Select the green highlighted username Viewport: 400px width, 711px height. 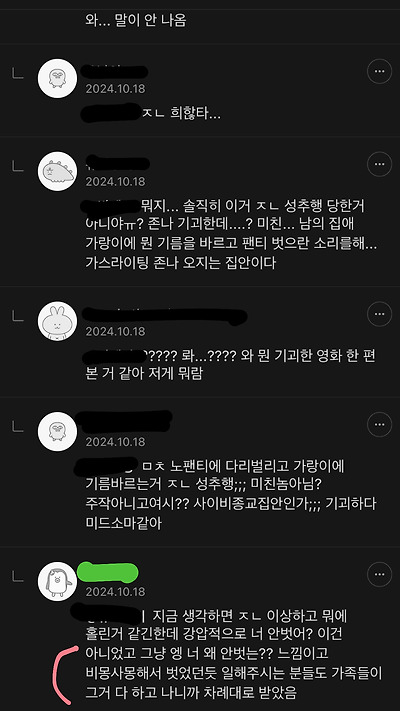click(107, 573)
